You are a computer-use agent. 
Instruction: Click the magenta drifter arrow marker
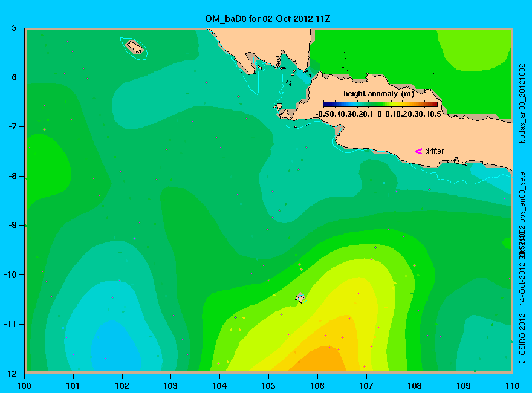coord(418,151)
